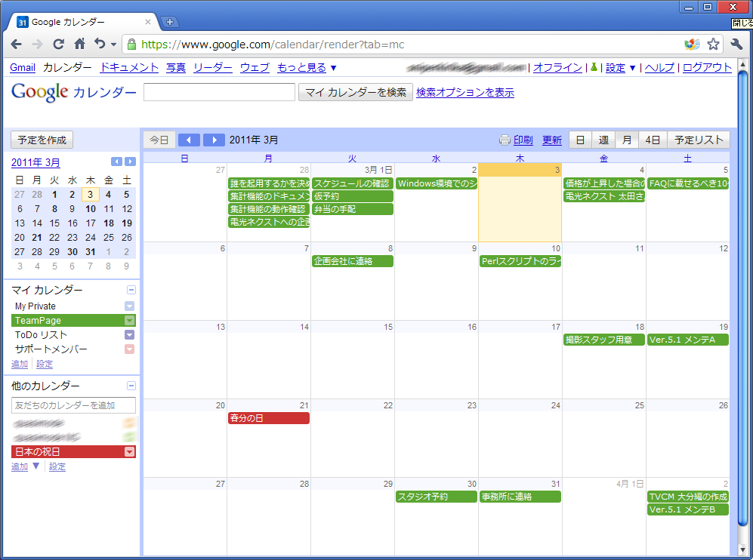Click the ログアウト link

point(708,68)
